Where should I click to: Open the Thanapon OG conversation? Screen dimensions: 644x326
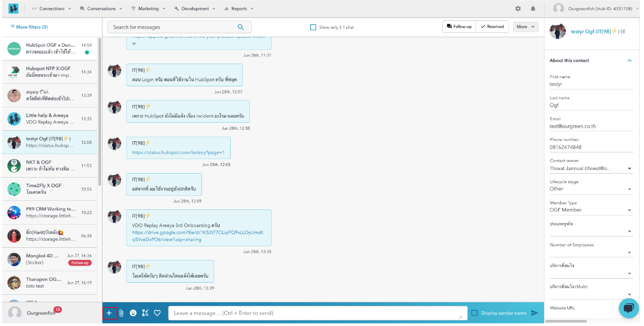(x=49, y=283)
